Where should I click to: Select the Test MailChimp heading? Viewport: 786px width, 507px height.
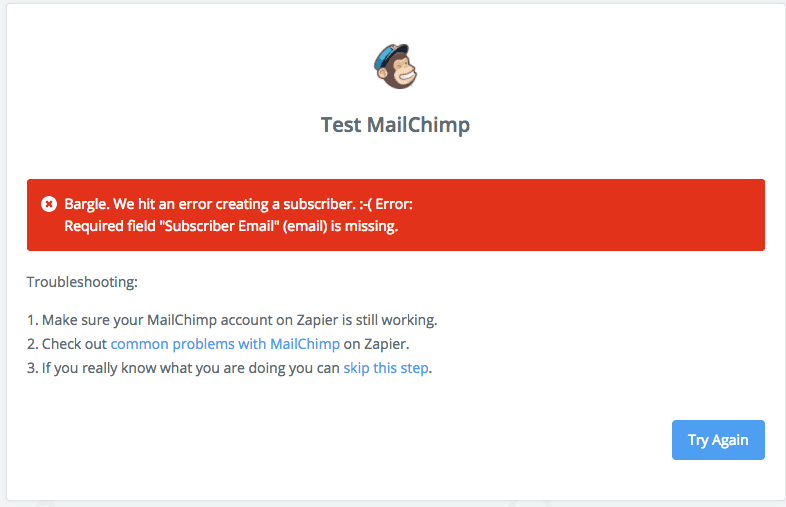pyautogui.click(x=395, y=125)
